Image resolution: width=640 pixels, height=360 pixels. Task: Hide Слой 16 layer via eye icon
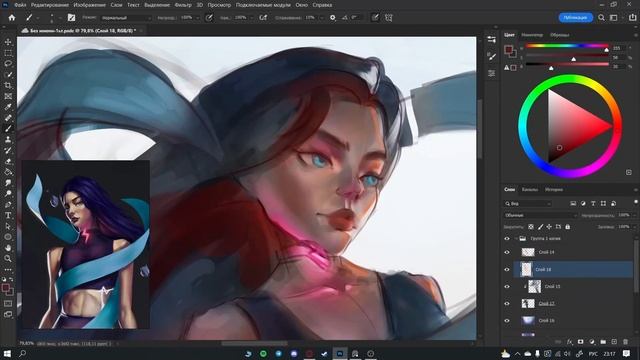click(x=507, y=320)
